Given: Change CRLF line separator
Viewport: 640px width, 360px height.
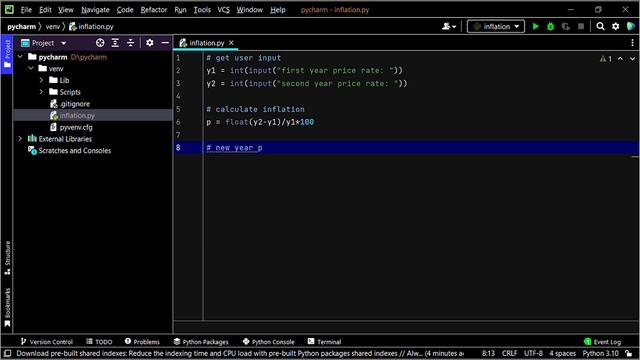Looking at the screenshot, I should click(x=509, y=353).
